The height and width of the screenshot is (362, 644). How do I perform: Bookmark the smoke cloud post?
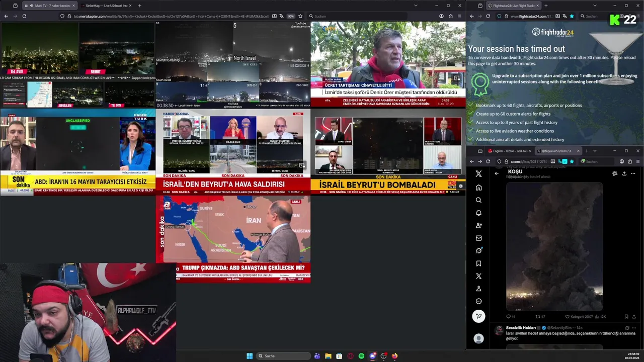click(x=626, y=317)
